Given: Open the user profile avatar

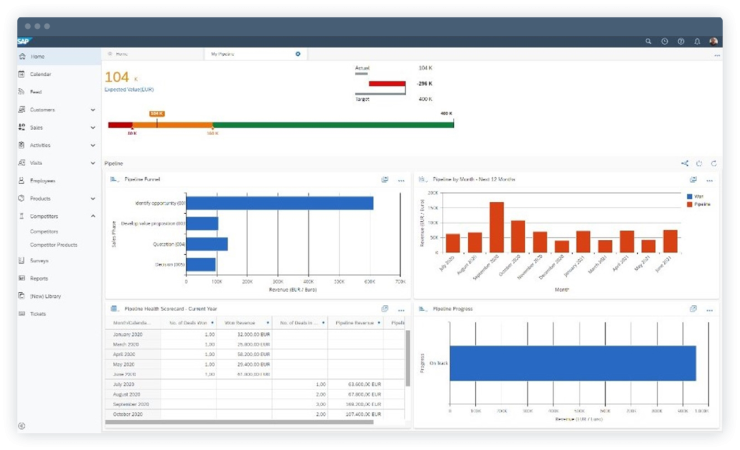Looking at the screenshot, I should click(713, 41).
